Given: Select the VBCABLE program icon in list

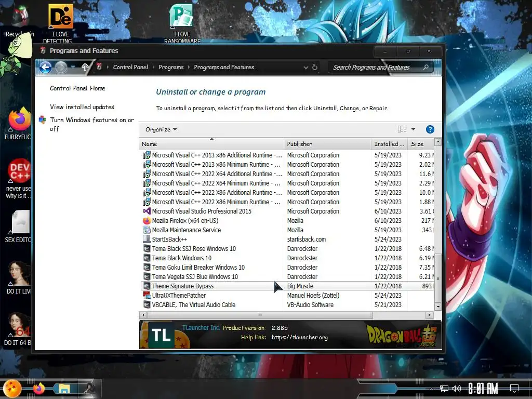Looking at the screenshot, I should coord(147,304).
